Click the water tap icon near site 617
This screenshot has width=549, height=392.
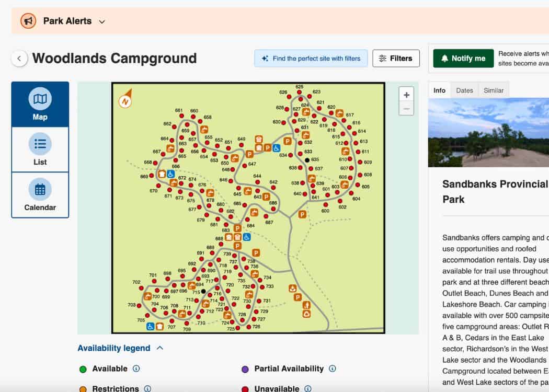(339, 113)
